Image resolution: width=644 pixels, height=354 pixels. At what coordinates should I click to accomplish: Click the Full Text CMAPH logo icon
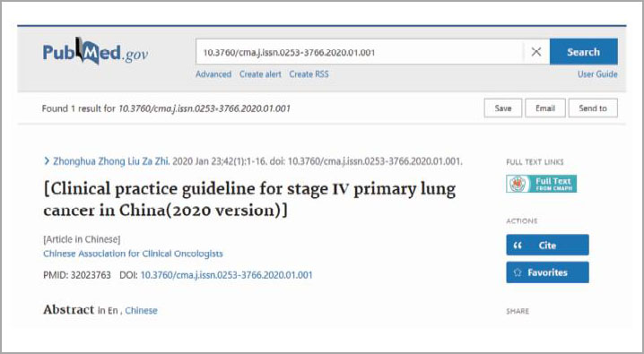(x=518, y=184)
